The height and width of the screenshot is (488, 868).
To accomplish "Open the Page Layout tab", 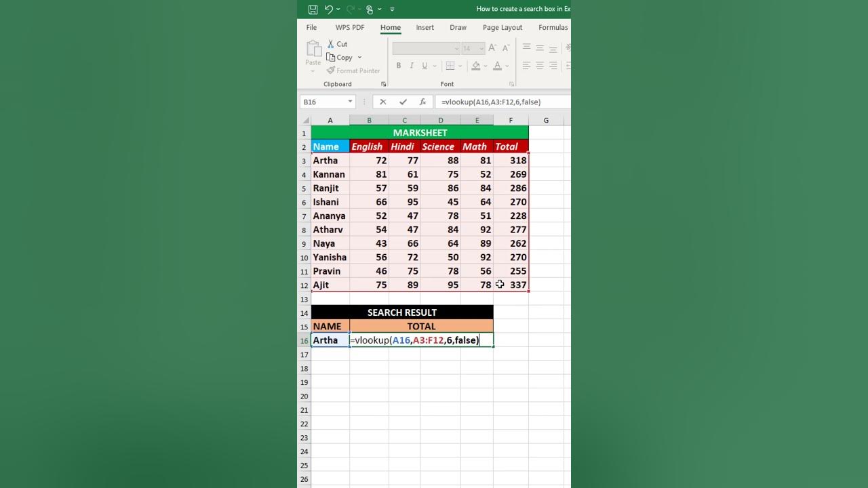I will [x=502, y=28].
